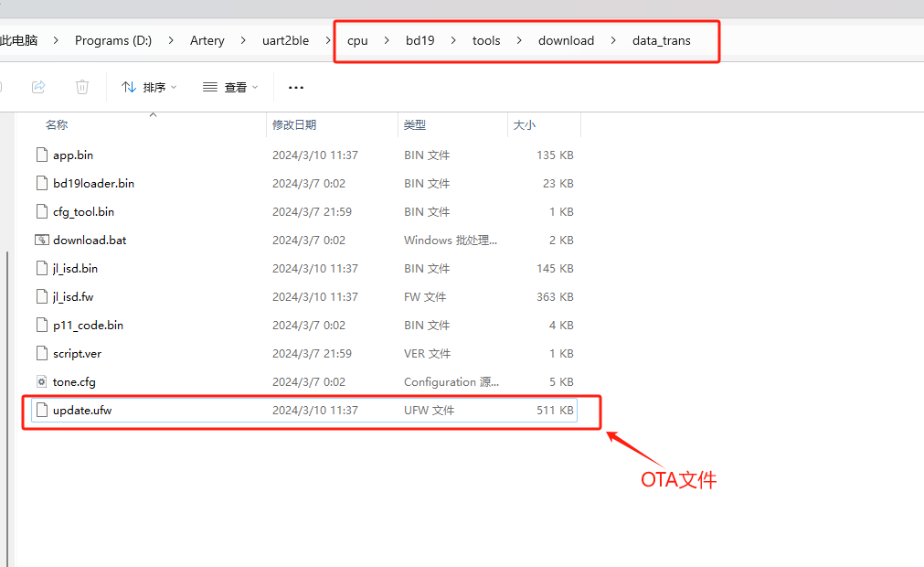Sort by the 名称 column header

pyautogui.click(x=57, y=125)
